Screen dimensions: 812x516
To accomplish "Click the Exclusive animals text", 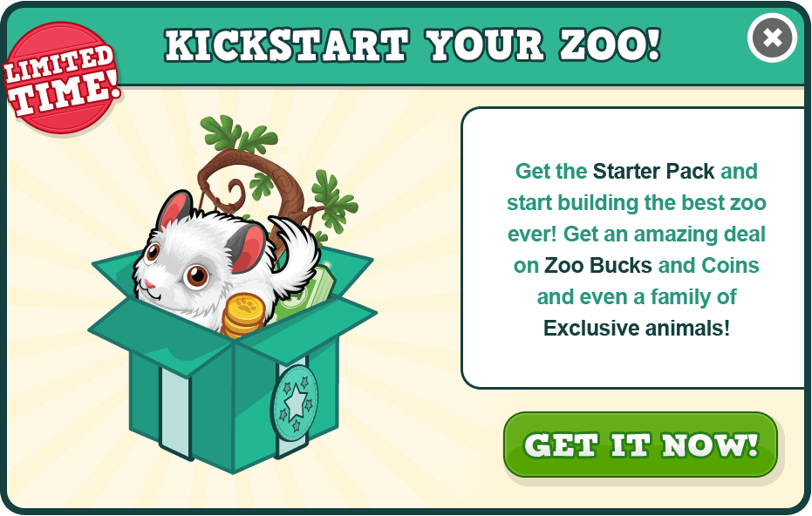I will coord(637,328).
